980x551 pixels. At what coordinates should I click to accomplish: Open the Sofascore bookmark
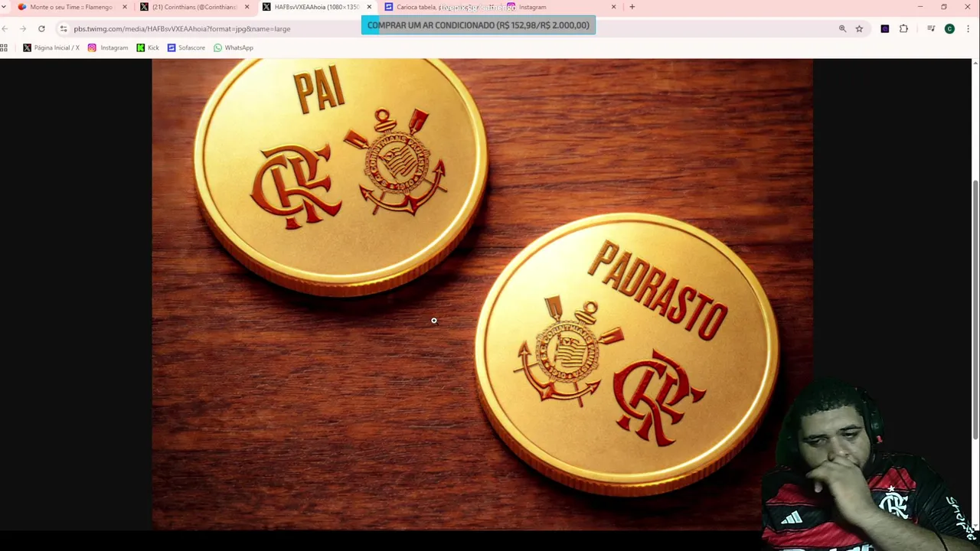tap(186, 47)
